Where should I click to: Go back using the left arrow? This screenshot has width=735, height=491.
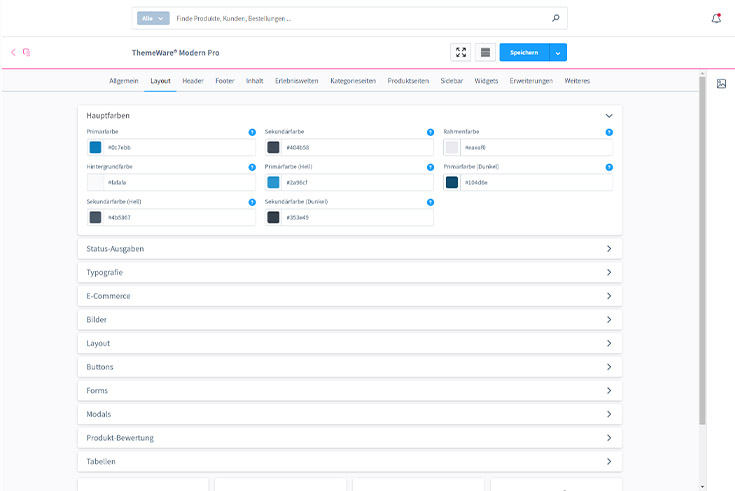pyautogui.click(x=13, y=52)
